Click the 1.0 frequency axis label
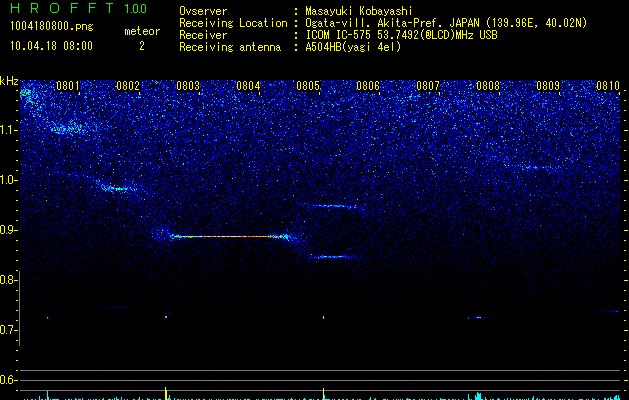629x400 pixels. click(x=8, y=180)
